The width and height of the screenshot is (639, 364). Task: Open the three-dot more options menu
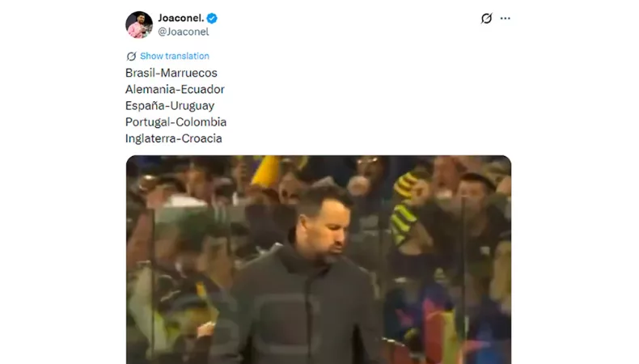tap(506, 19)
